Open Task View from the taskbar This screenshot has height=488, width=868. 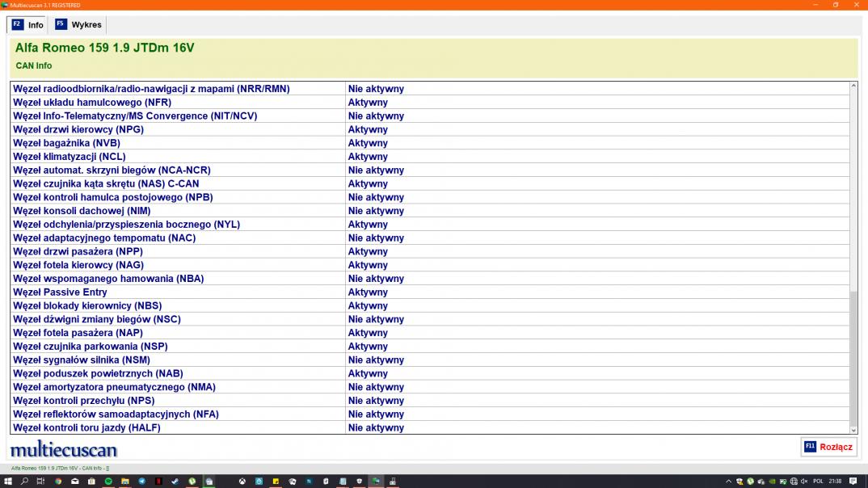[x=40, y=482]
